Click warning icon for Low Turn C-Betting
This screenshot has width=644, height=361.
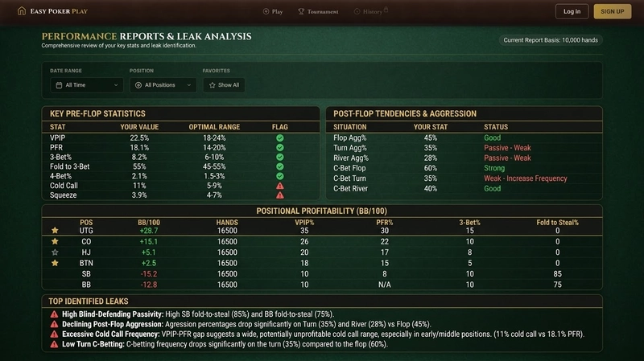tap(54, 344)
